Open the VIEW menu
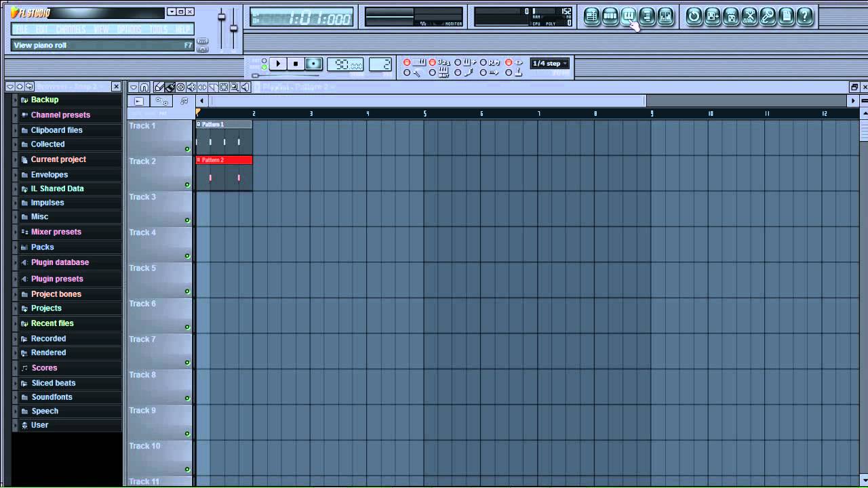This screenshot has height=488, width=868. (x=101, y=29)
